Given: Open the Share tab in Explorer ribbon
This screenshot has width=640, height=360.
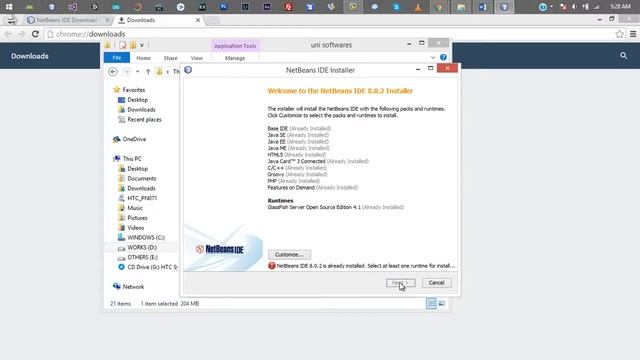Looking at the screenshot, I should [x=170, y=58].
